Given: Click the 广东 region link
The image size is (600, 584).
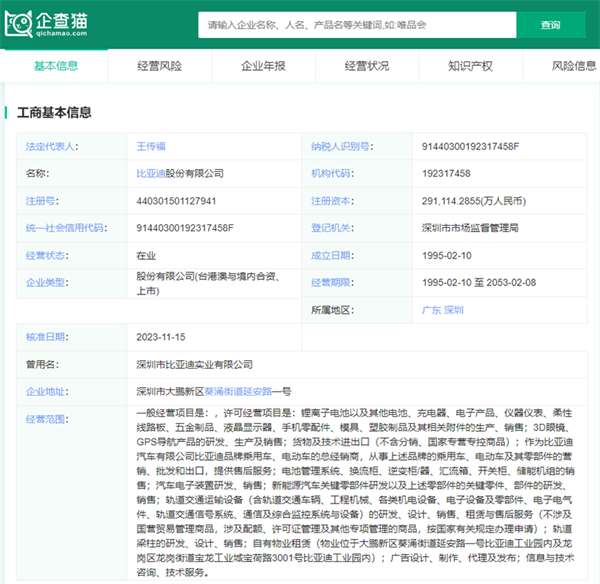Looking at the screenshot, I should coord(432,310).
